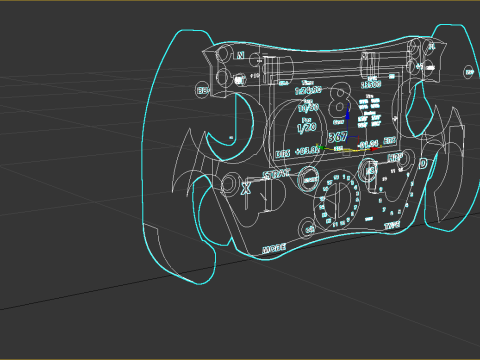Select the N button label on wheel

point(240,55)
